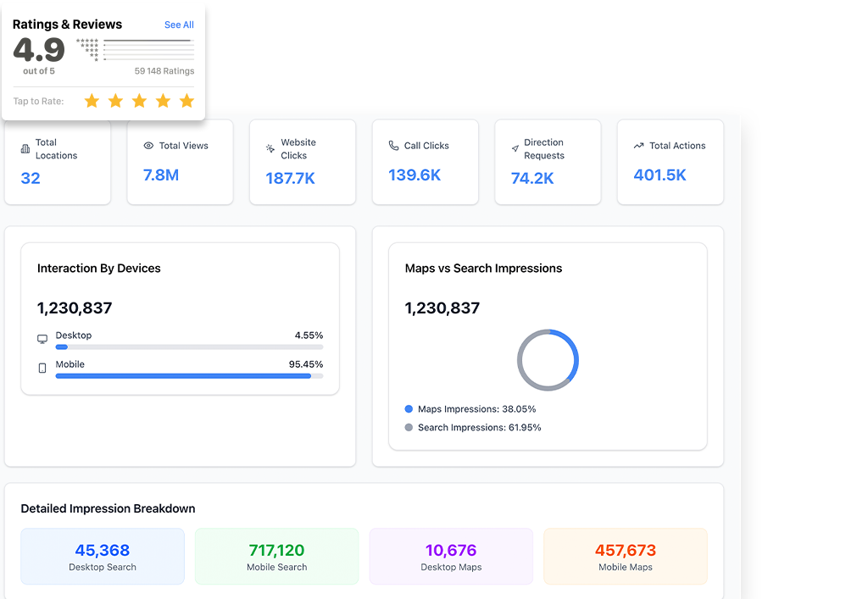Screen dimensions: 868x599
Task: Select the 717,120 Mobile Search card
Action: pos(276,556)
